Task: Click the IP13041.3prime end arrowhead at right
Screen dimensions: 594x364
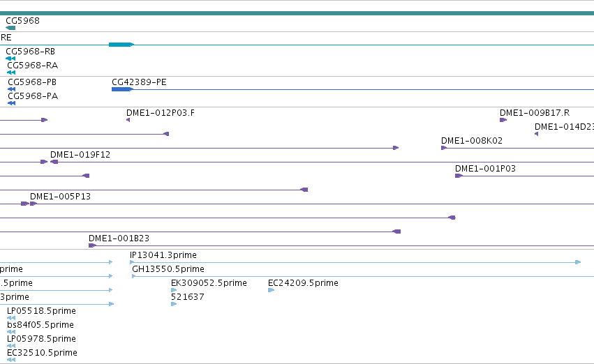Action: pos(578,262)
